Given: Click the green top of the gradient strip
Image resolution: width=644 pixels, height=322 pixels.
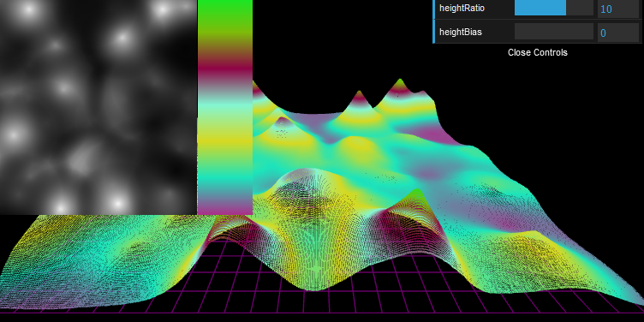Looking at the screenshot, I should [x=225, y=9].
